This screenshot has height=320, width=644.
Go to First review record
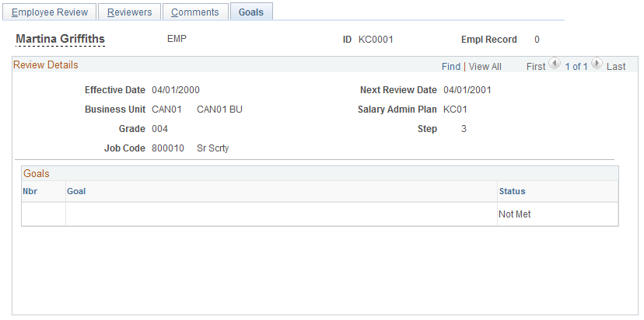coord(536,67)
